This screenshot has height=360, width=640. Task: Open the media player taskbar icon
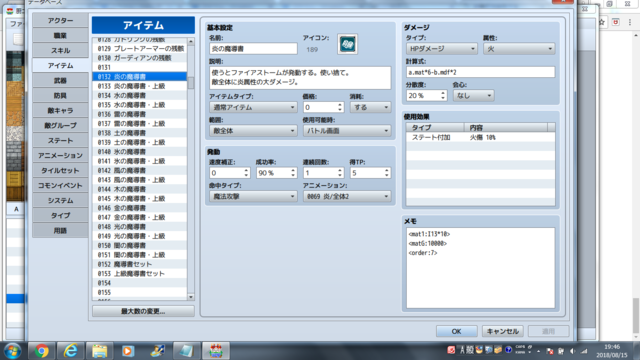[x=128, y=351]
